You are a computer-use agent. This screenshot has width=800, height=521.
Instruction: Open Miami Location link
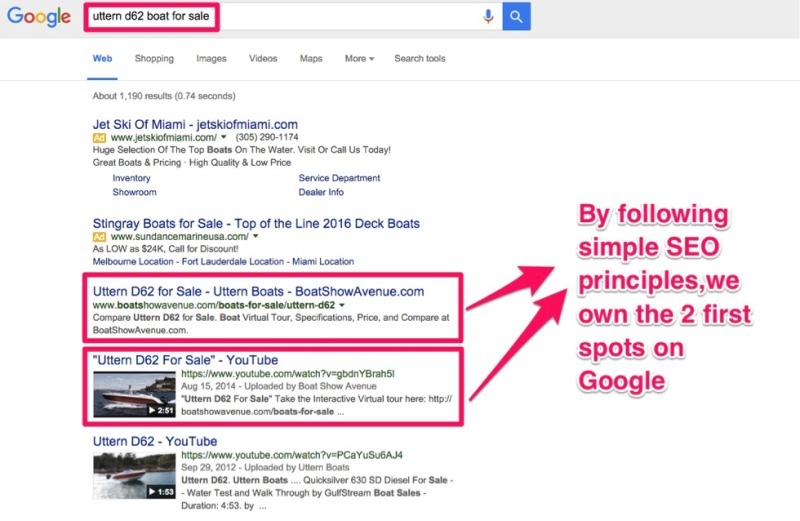click(x=323, y=261)
